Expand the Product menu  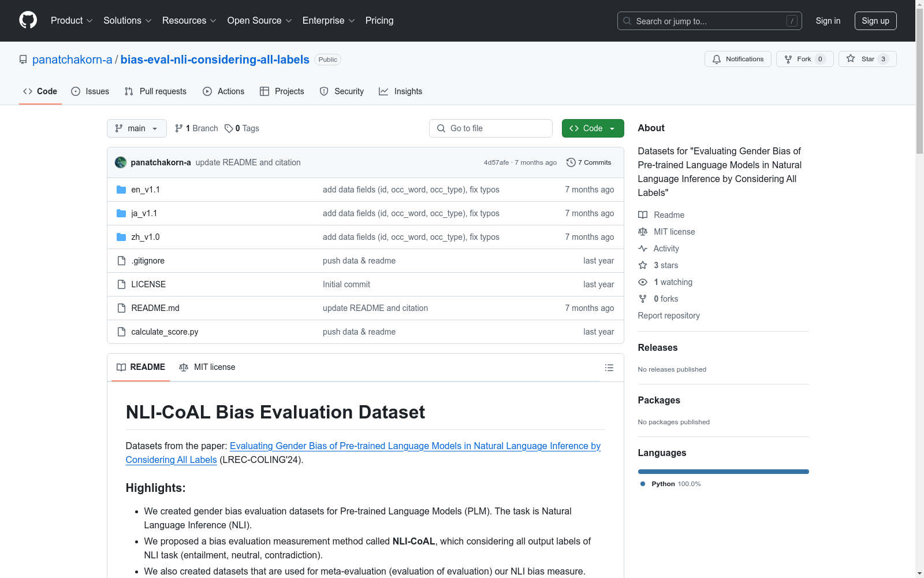(x=72, y=21)
